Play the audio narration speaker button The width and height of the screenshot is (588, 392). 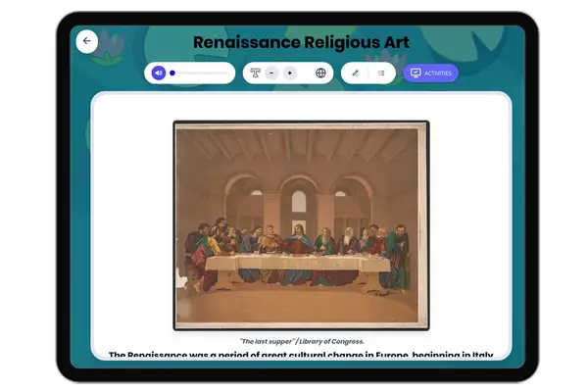(x=157, y=73)
